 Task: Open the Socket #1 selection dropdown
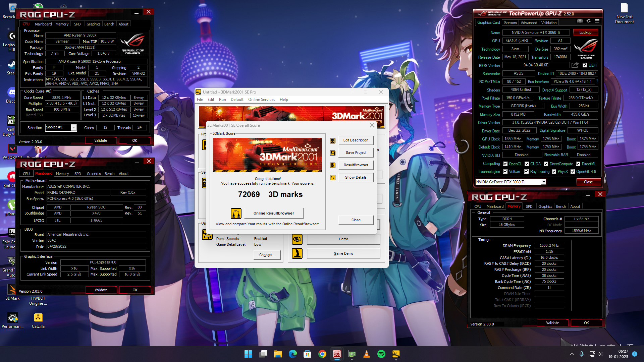(x=73, y=127)
